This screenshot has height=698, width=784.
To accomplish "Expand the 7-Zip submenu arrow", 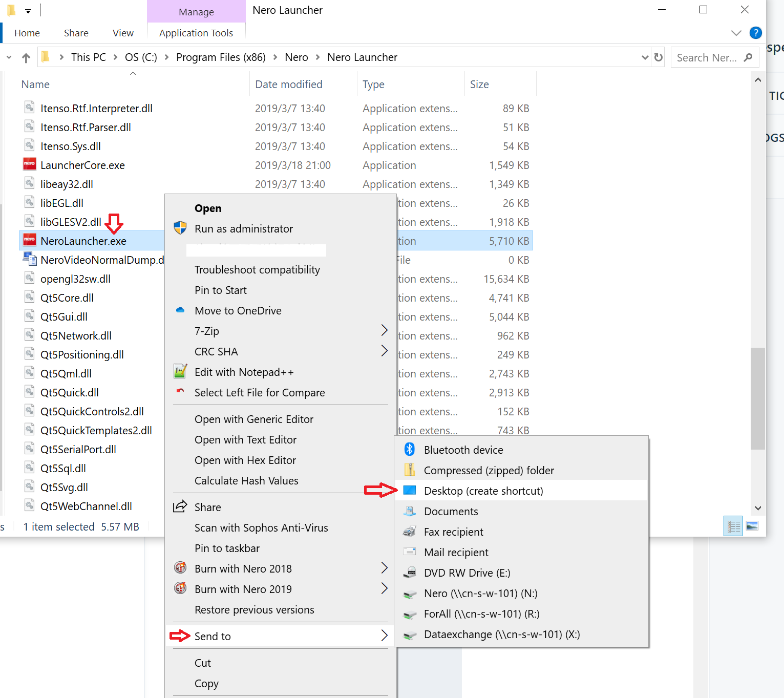I will pyautogui.click(x=385, y=330).
